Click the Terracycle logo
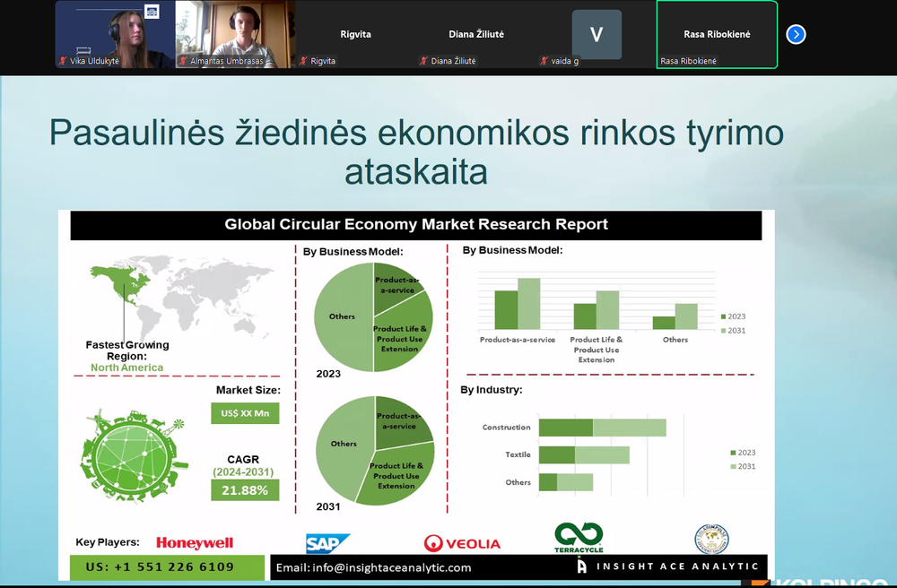This screenshot has height=588, width=897. pyautogui.click(x=579, y=538)
